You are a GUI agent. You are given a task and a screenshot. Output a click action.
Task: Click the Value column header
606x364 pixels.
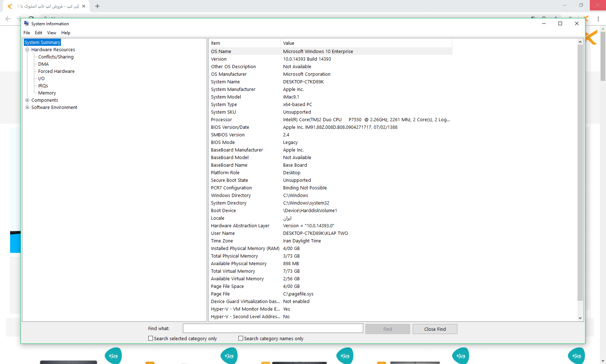[366, 43]
